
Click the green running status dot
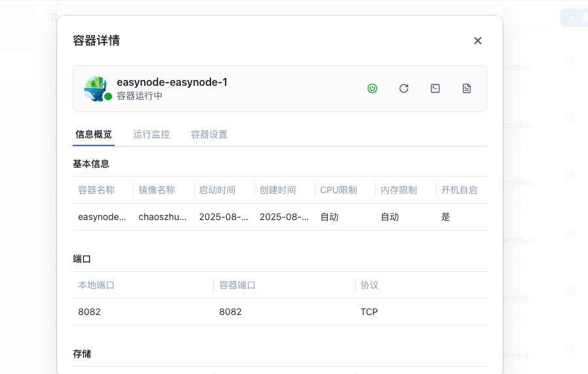(108, 96)
